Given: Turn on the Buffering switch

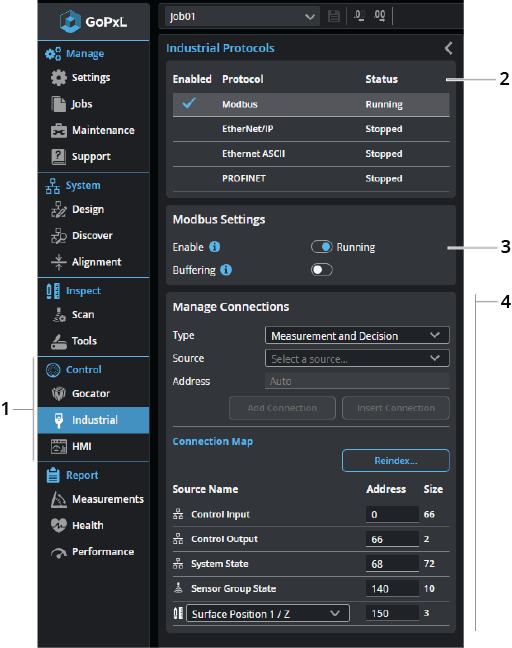Looking at the screenshot, I should (x=321, y=270).
